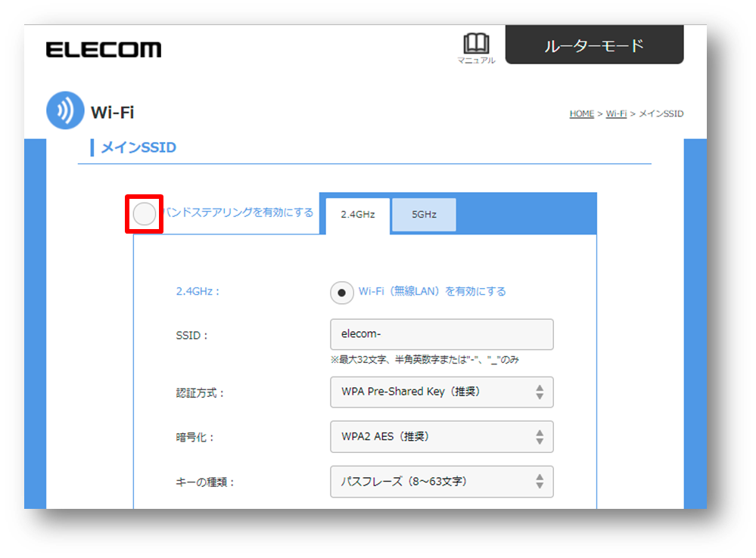The height and width of the screenshot is (558, 756).
Task: Click the Wi-Fi page title text
Action: 112,112
